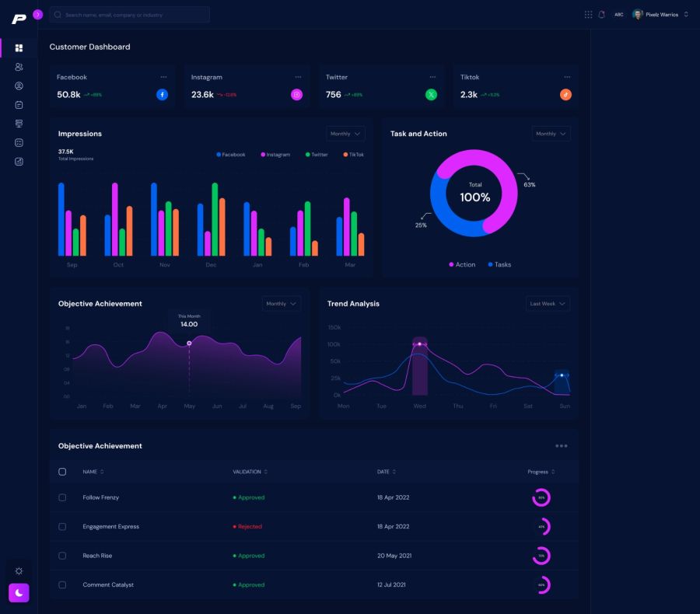Open the three-dot menu on Instagram card
This screenshot has height=614, width=700.
[298, 77]
